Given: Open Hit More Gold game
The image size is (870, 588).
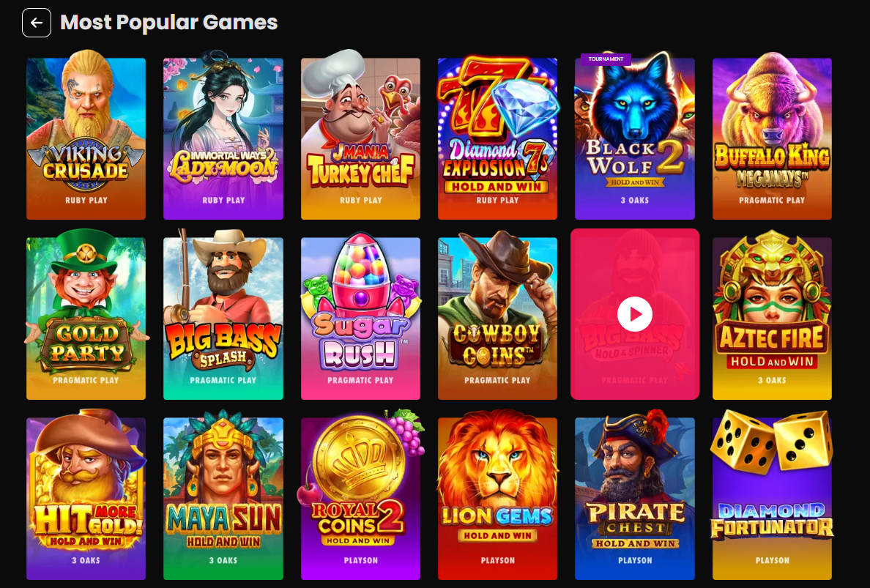Looking at the screenshot, I should tap(86, 499).
